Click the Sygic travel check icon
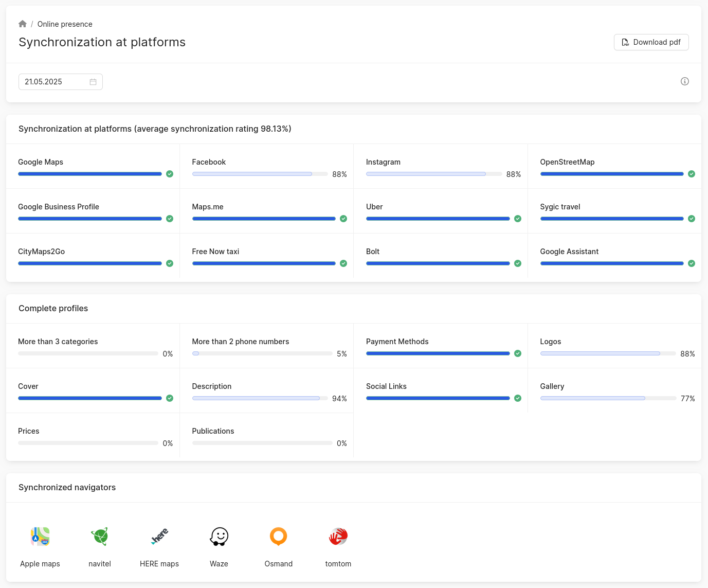 692,219
